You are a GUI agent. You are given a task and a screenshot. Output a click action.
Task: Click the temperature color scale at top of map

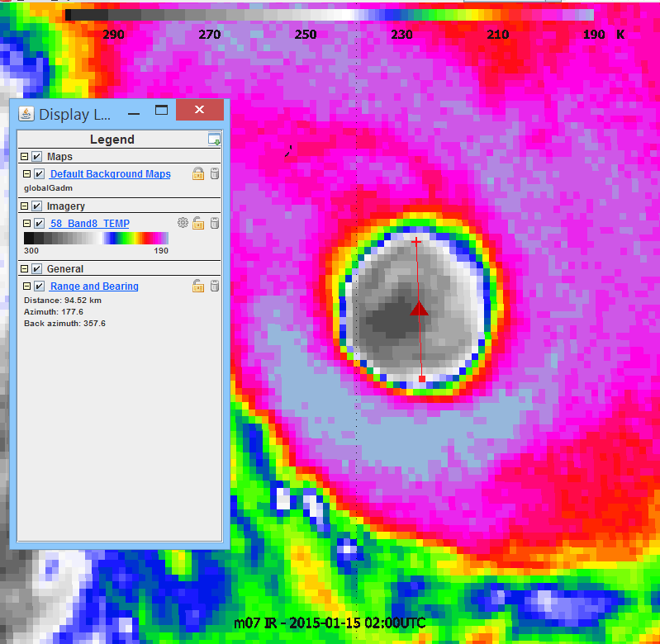point(330,15)
